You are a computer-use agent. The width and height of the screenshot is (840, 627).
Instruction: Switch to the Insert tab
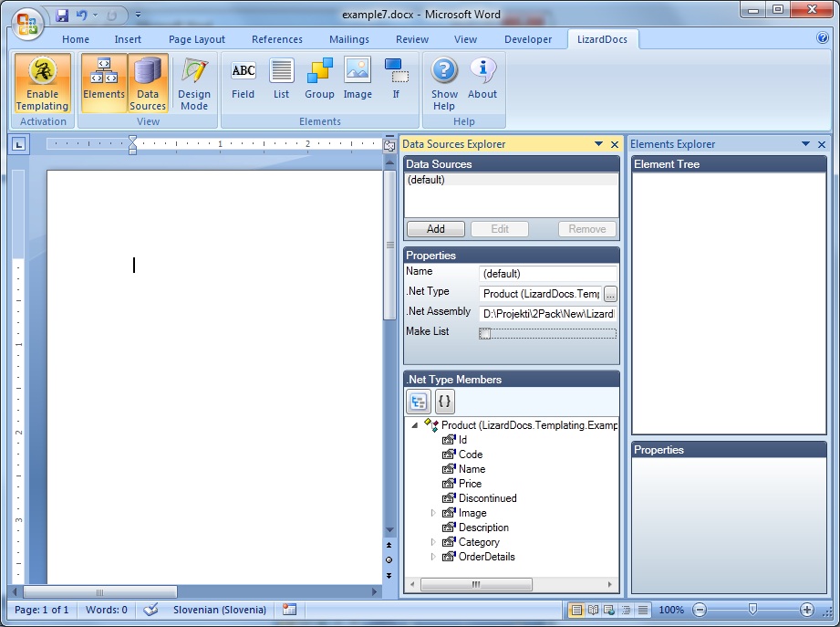coord(128,39)
